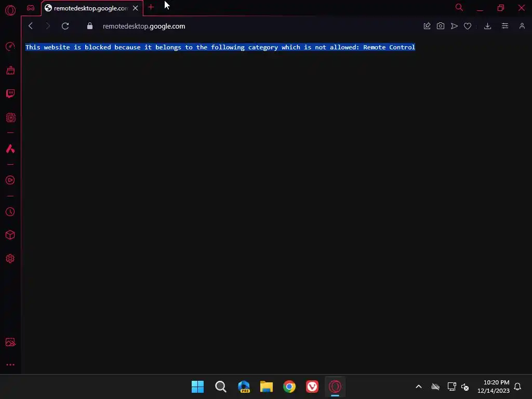Launch Google Chrome from taskbar
Image resolution: width=532 pixels, height=399 pixels.
pyautogui.click(x=289, y=387)
